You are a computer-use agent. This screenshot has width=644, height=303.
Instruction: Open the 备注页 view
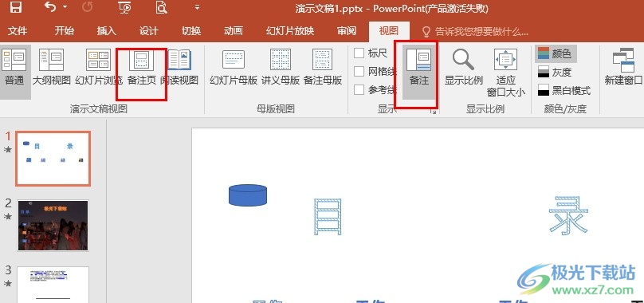coord(142,68)
